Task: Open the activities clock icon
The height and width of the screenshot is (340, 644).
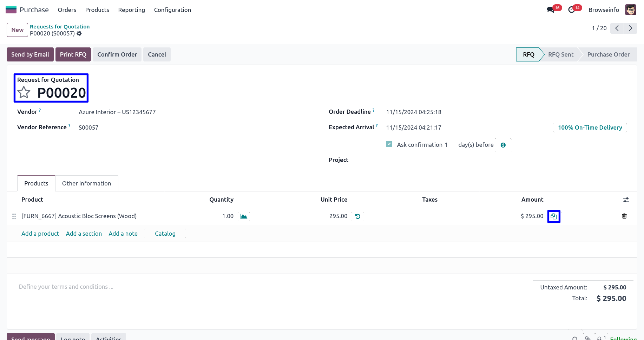Action: (x=572, y=10)
